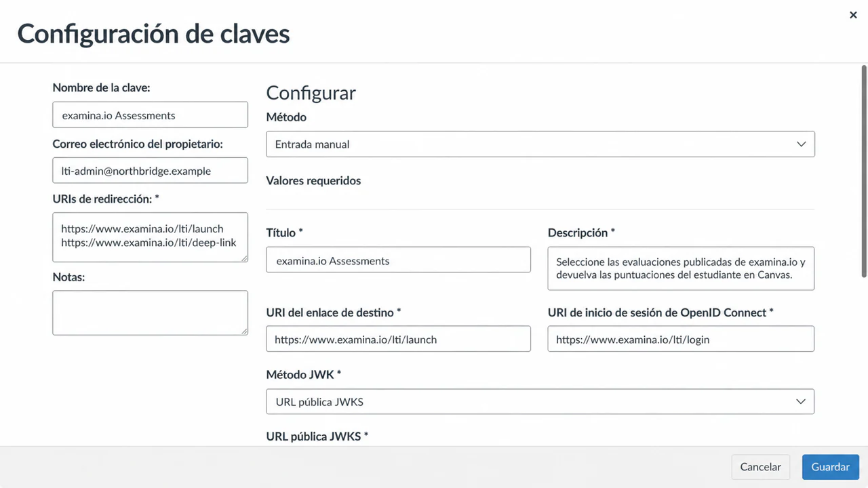Click the Método JWK * label

coord(304,375)
